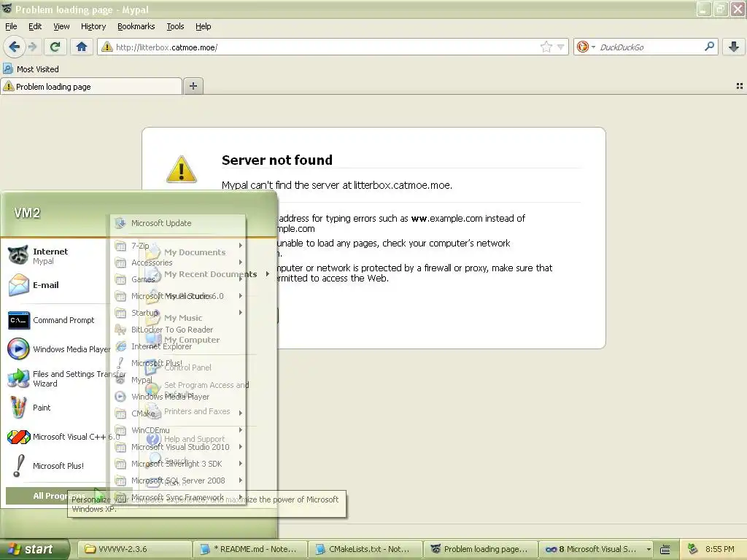This screenshot has width=747, height=560.
Task: Click the 8:55 PM clock
Action: coord(719,549)
